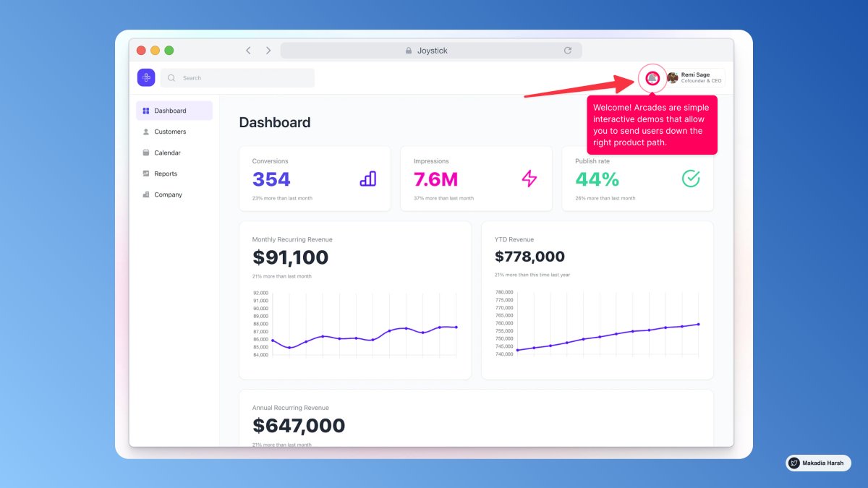The height and width of the screenshot is (488, 868).
Task: Go forward with the browser forward arrow
Action: point(268,51)
